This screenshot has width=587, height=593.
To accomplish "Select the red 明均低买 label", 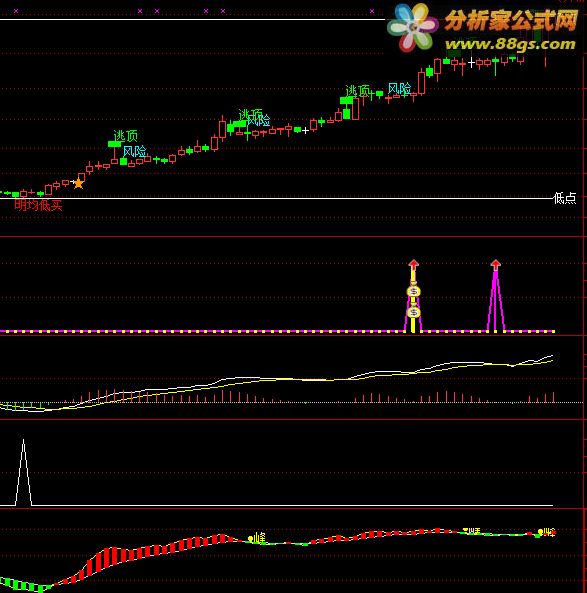I will click(38, 205).
